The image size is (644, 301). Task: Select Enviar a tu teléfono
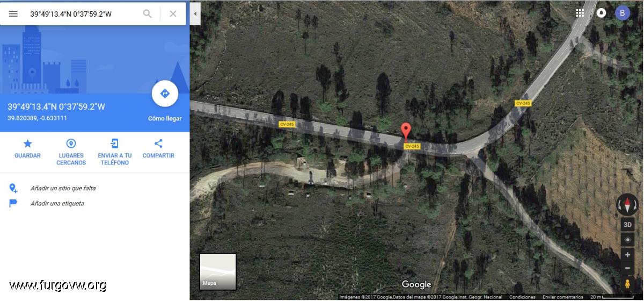tap(115, 152)
